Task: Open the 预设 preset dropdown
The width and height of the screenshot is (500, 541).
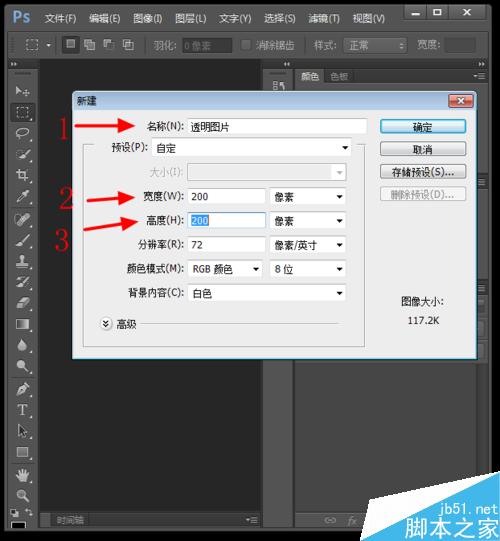Action: pyautogui.click(x=251, y=148)
